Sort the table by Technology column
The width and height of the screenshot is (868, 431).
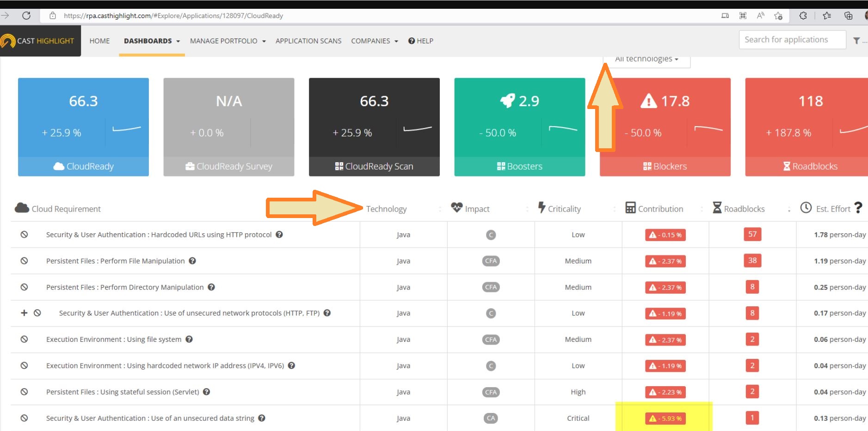386,209
